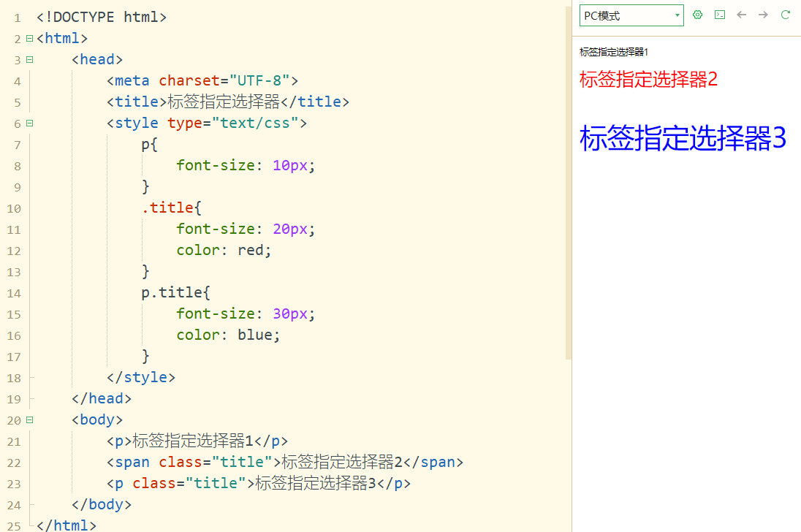Click the closing html tag on line 25
This screenshot has height=532, width=801.
(67, 525)
